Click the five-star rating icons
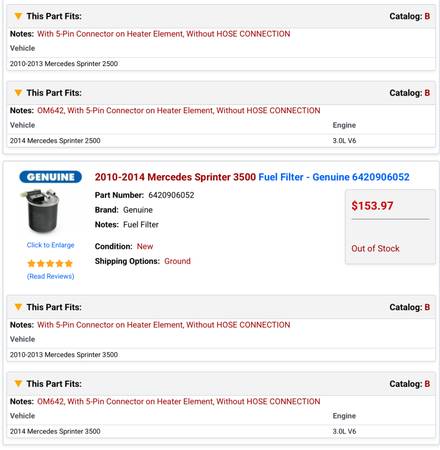This screenshot has width=440, height=450. point(50,264)
